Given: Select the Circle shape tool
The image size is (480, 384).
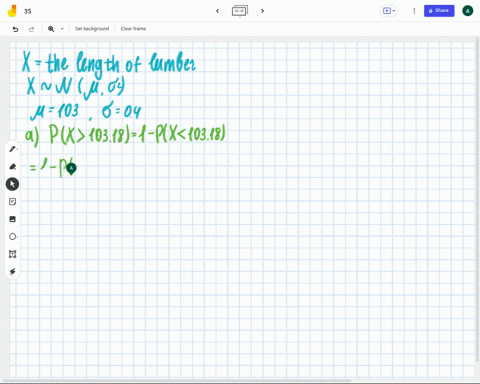Looking at the screenshot, I should click(x=13, y=237).
